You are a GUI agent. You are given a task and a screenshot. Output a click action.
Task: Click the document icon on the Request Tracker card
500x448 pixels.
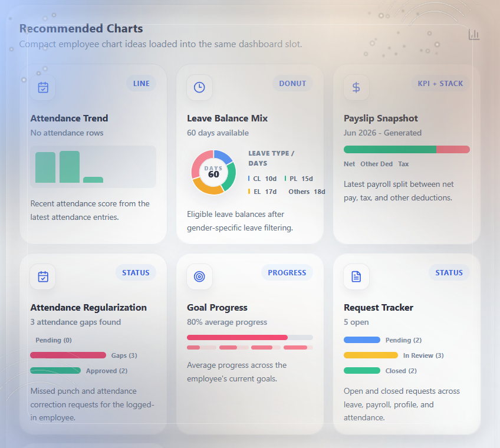pos(356,276)
